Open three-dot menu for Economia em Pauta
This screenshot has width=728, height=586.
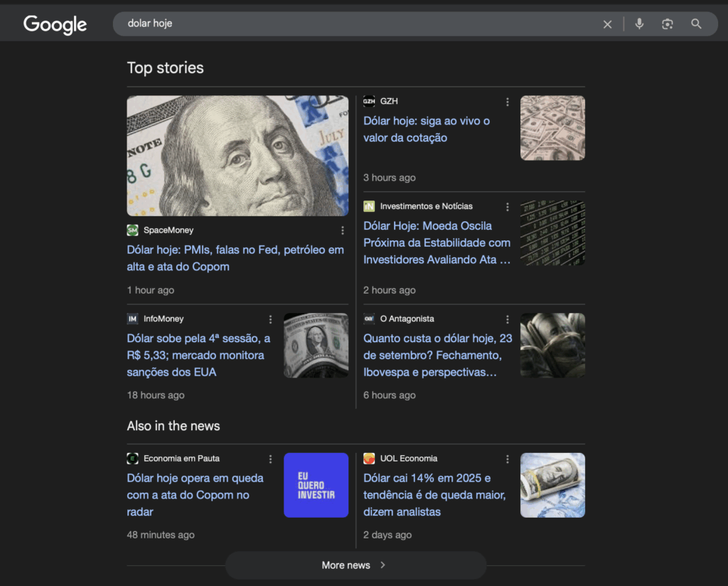coord(270,459)
